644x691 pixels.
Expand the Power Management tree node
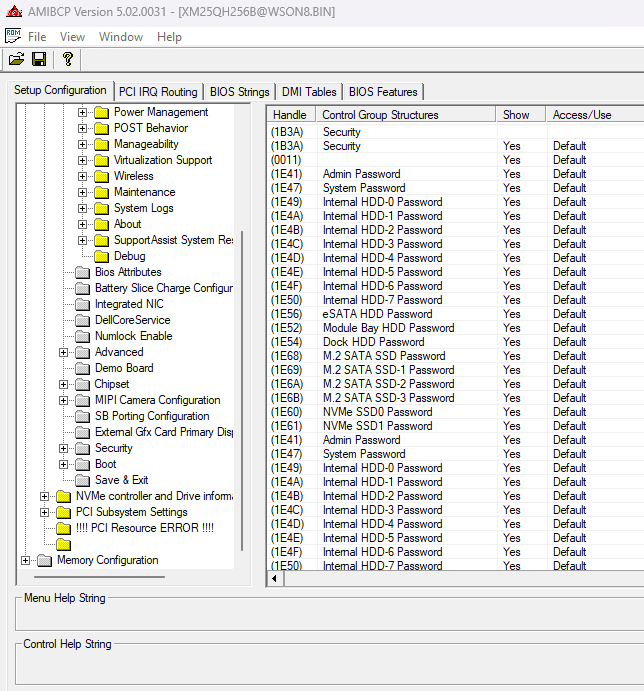pos(83,112)
